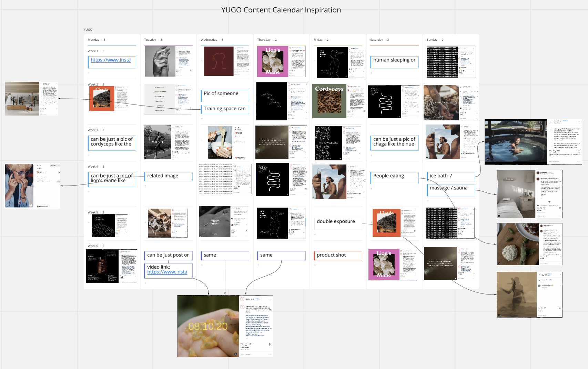The image size is (588, 369).
Task: Select the bedroom image on the right
Action: [529, 194]
